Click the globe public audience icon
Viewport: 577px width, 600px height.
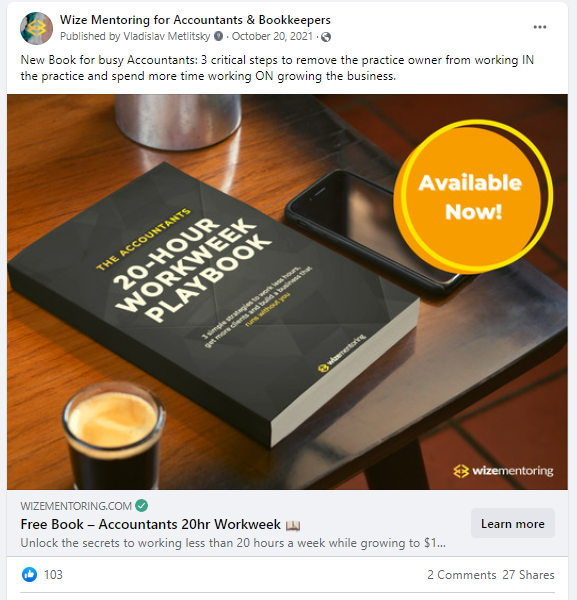pos(326,37)
